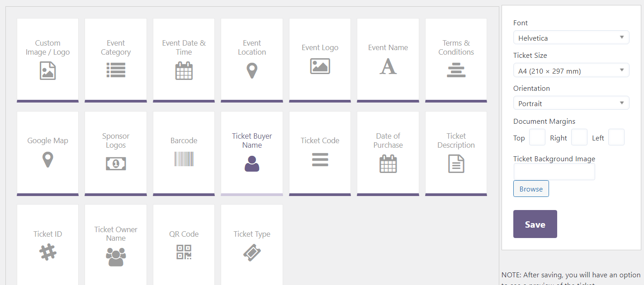Viewport: 644px width, 285px height.
Task: Click the 'QR Code' card label
Action: (x=184, y=234)
